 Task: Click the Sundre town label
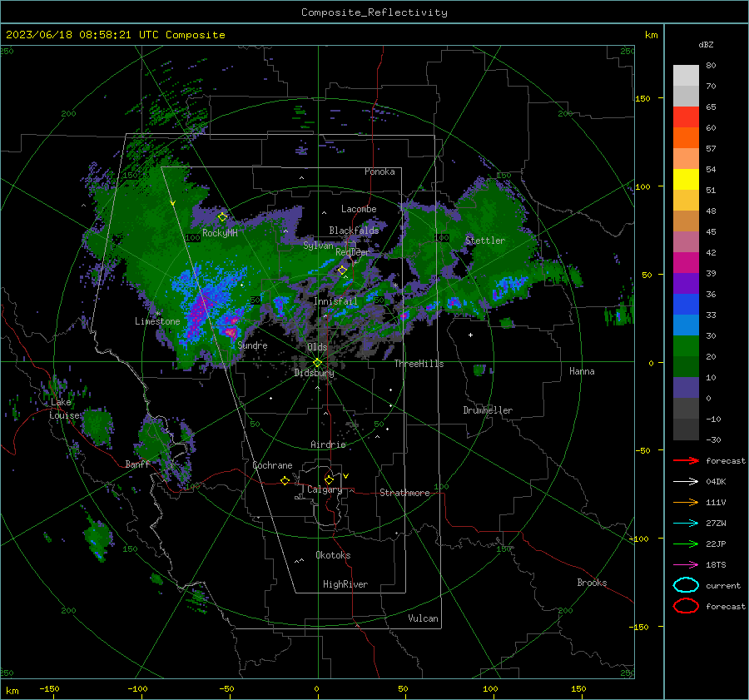(x=252, y=345)
